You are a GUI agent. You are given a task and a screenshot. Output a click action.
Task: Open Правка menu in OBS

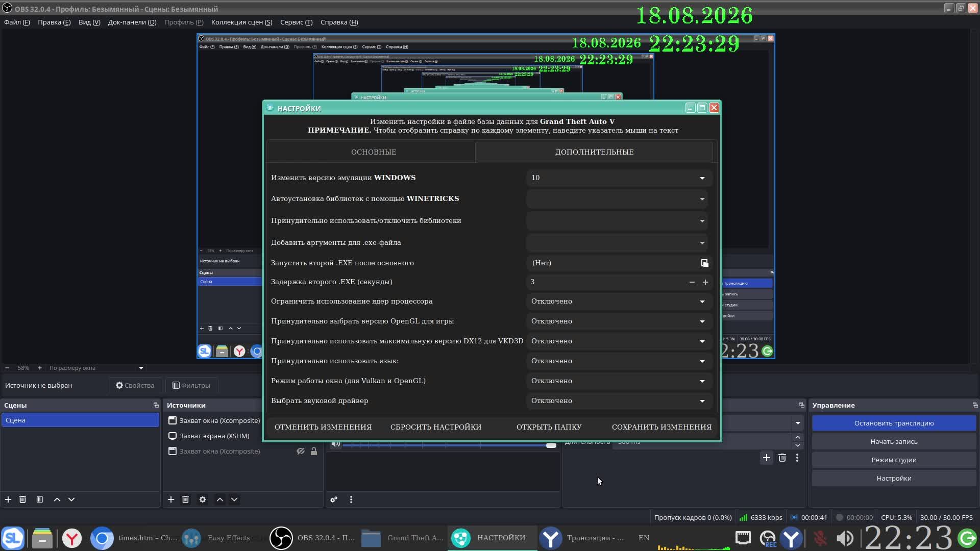coord(54,22)
